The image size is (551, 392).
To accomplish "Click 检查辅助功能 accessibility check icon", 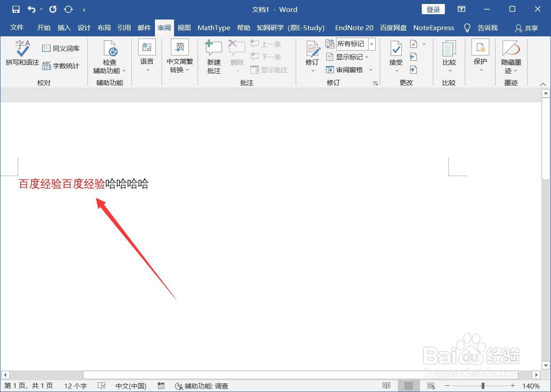I will 110,49.
